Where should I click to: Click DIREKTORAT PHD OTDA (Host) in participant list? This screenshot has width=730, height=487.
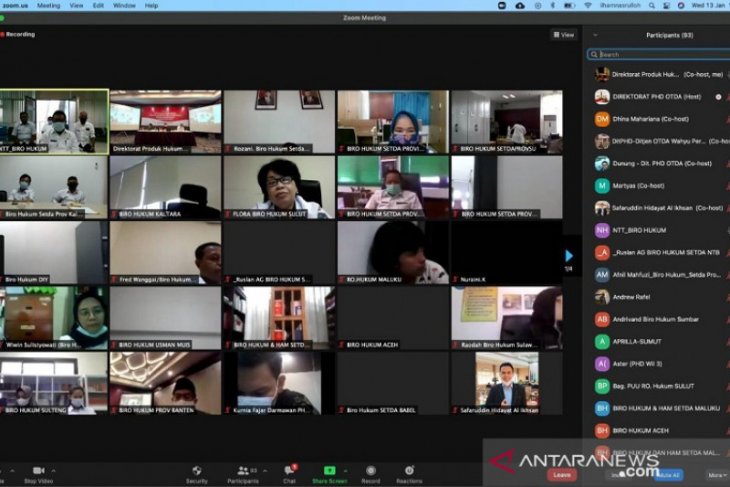coord(659,97)
